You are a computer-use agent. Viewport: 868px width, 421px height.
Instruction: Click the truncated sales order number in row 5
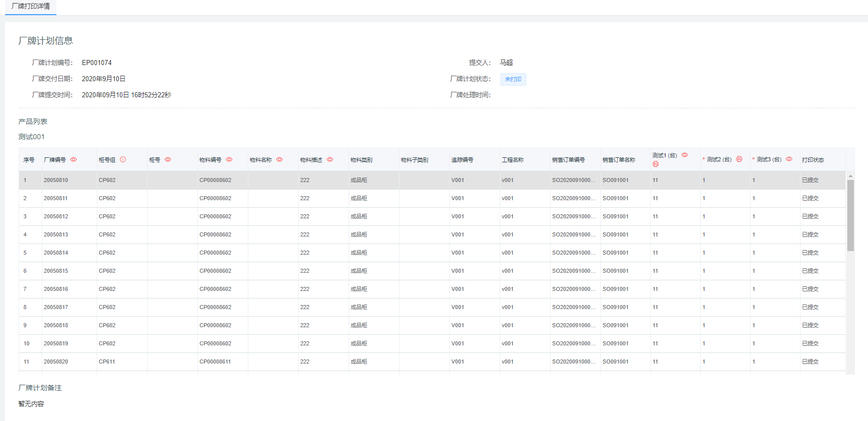tap(573, 253)
